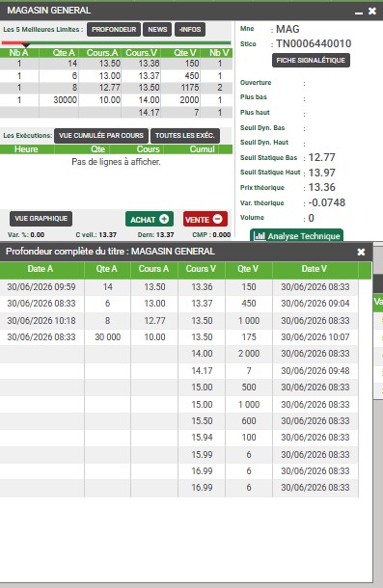Screen dimensions: 383x588
Task: Select Var. %: 0.00 value
Action: tap(26, 235)
